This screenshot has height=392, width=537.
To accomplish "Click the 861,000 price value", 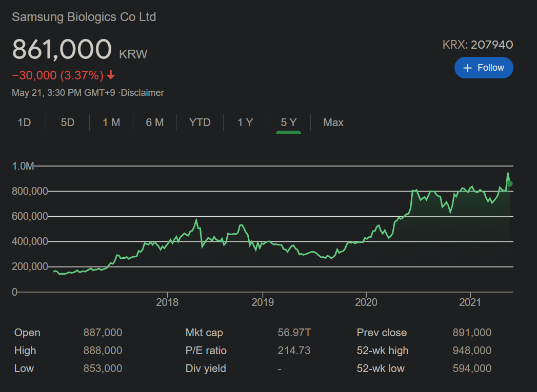I will click(62, 50).
